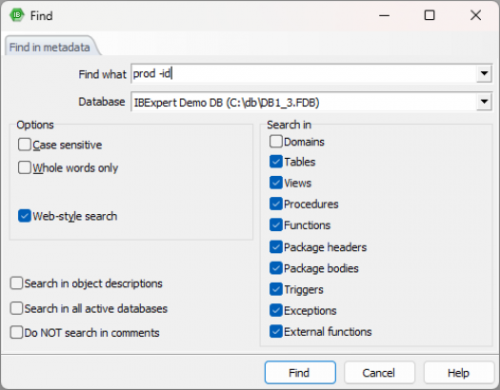Select the Find in metadata tab
500x390 pixels.
pos(50,47)
